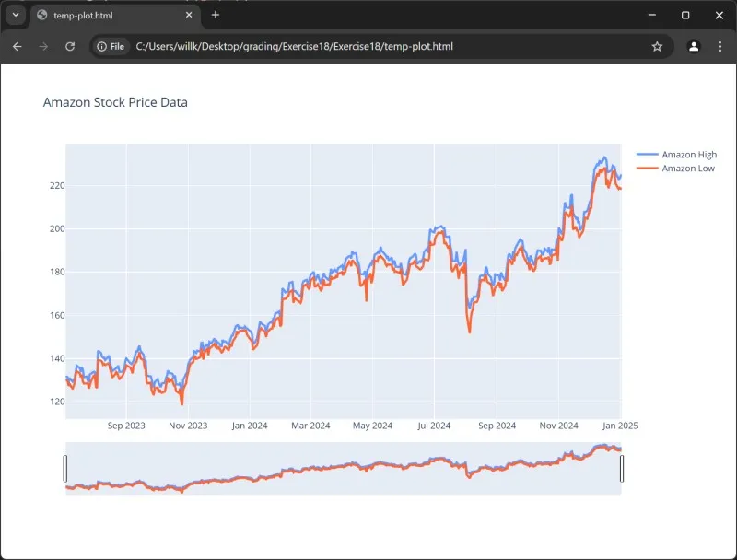The width and height of the screenshot is (737, 560).
Task: Click the Sep 2023 x-axis label
Action: pos(126,426)
